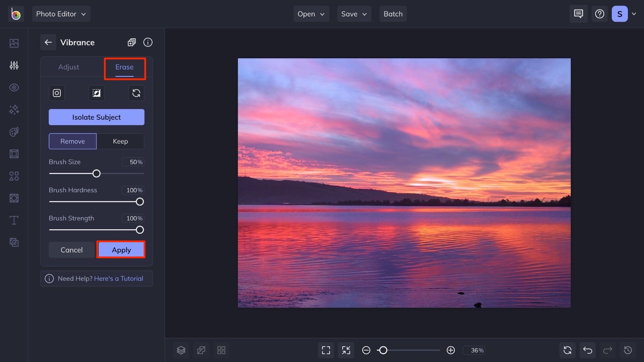Toggle the invert mask icon
Viewport: 644px width, 362px height.
coord(96,93)
